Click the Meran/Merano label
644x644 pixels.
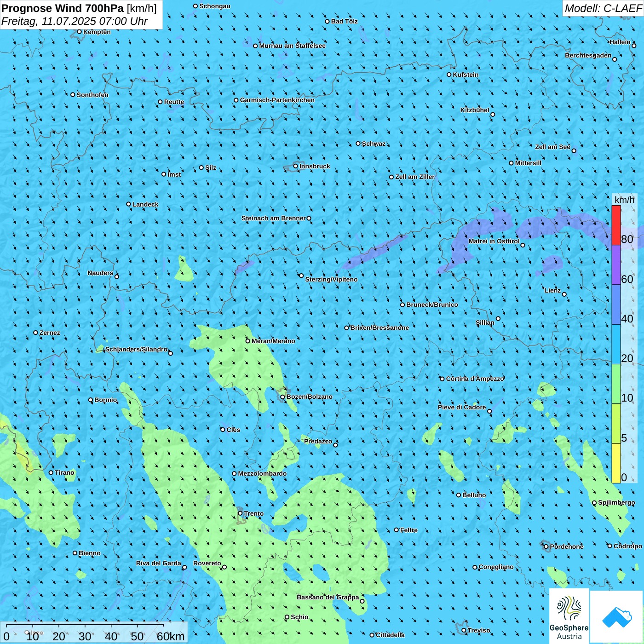coord(273,341)
